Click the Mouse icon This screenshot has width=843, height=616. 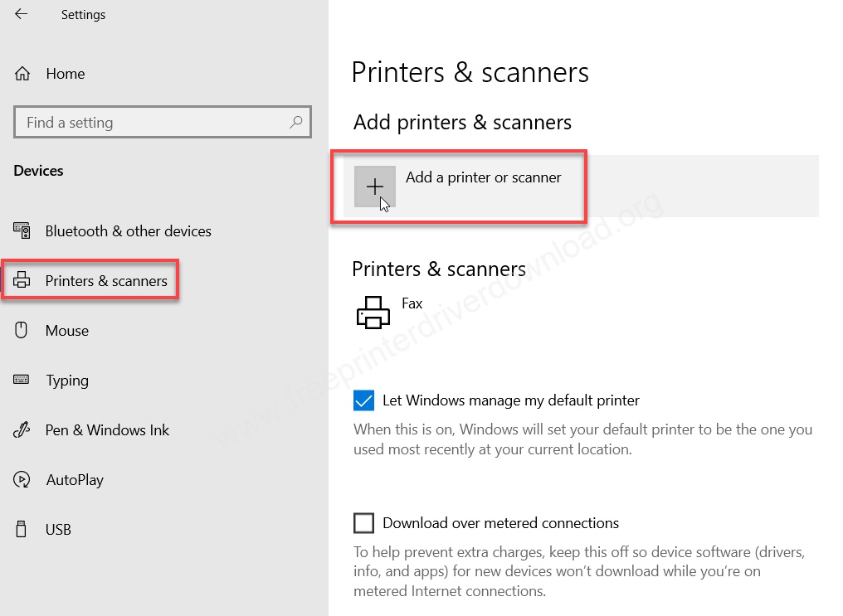click(21, 330)
